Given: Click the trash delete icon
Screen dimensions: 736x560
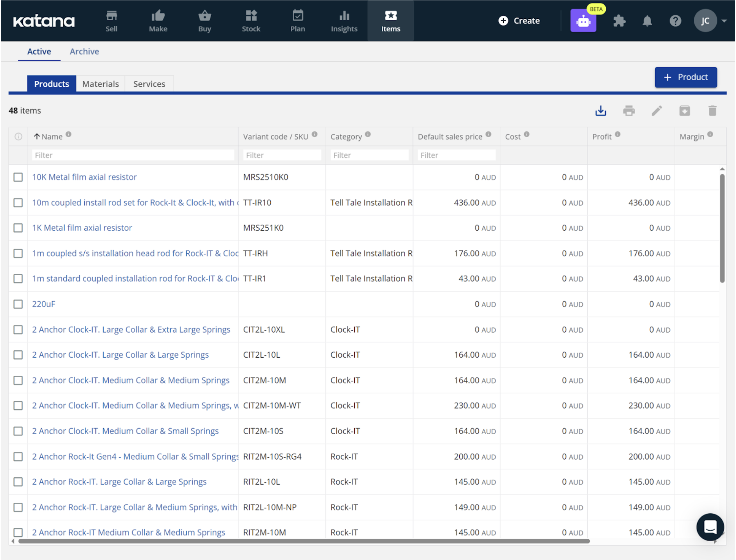Looking at the screenshot, I should tap(712, 111).
